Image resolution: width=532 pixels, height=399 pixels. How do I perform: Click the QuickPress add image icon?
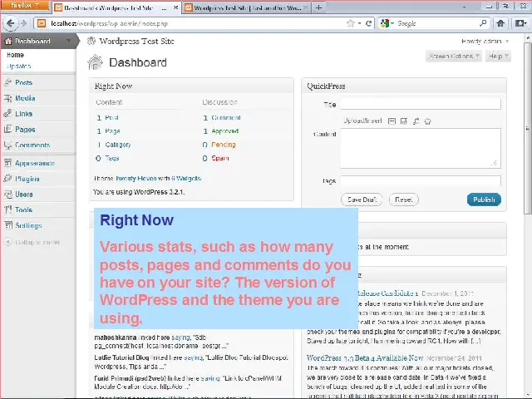pos(392,121)
